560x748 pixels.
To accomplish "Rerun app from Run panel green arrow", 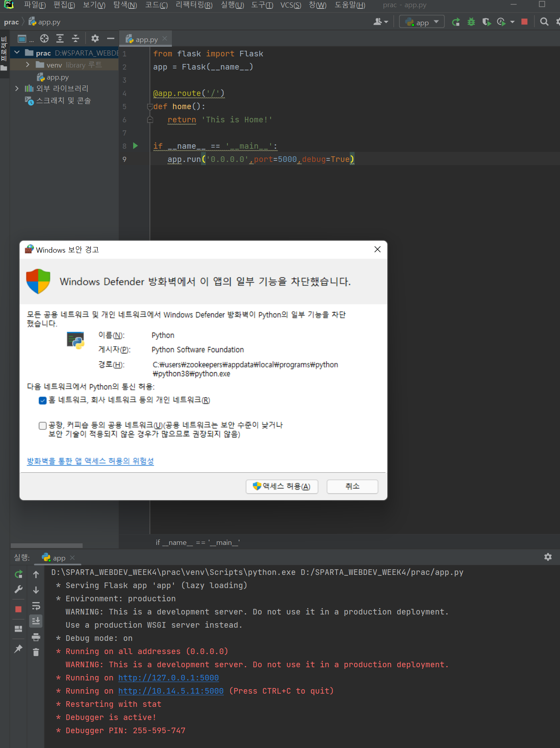I will 18,574.
